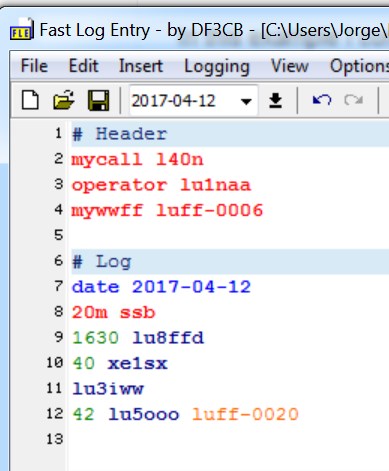Click the '40 xe1sx' entry

120,363
